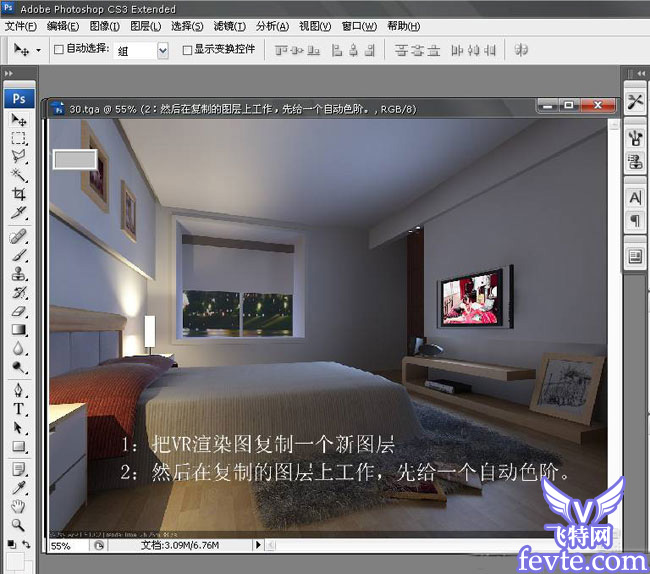
Task: Open the 选择(S) menu
Action: click(x=187, y=27)
